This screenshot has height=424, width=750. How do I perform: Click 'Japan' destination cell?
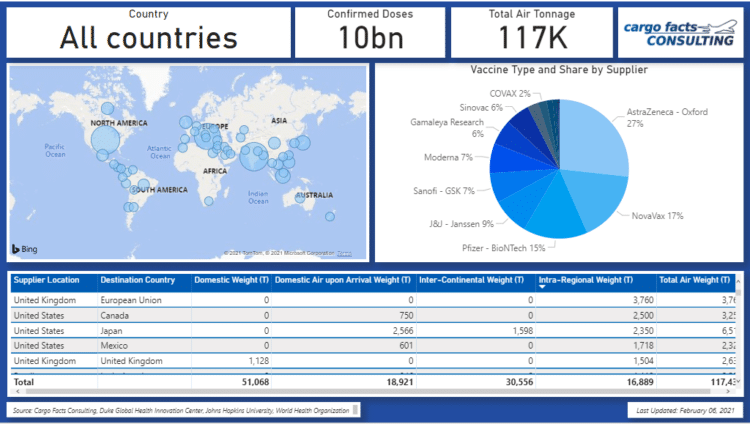[111, 331]
